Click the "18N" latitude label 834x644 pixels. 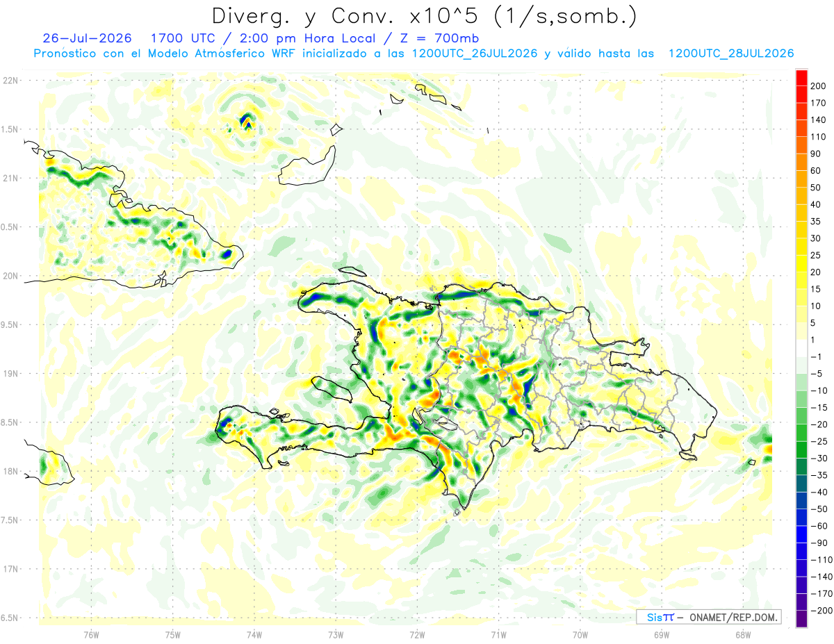click(10, 472)
